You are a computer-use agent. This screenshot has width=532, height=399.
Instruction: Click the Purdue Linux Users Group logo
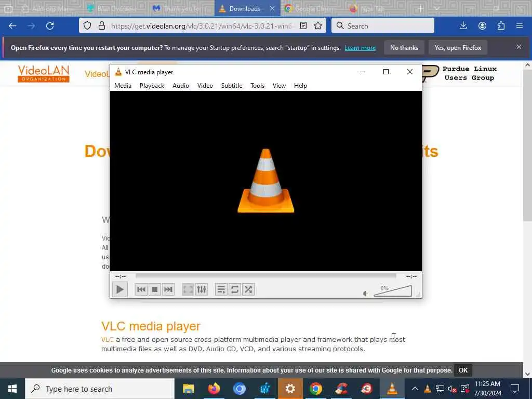click(x=459, y=74)
